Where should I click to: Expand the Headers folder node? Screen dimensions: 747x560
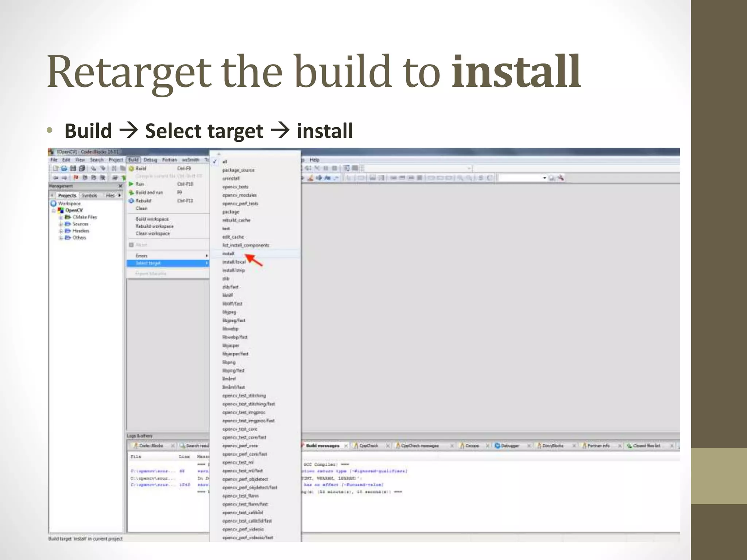click(61, 231)
